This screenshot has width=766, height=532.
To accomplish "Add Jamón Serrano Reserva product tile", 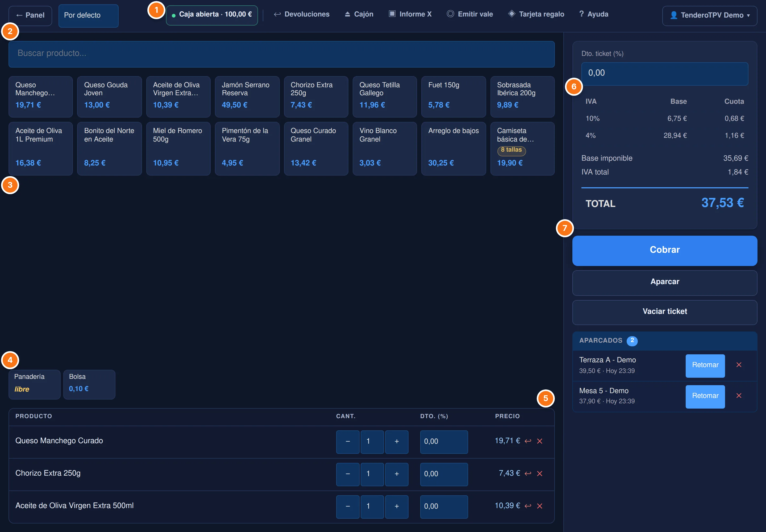I will (247, 96).
